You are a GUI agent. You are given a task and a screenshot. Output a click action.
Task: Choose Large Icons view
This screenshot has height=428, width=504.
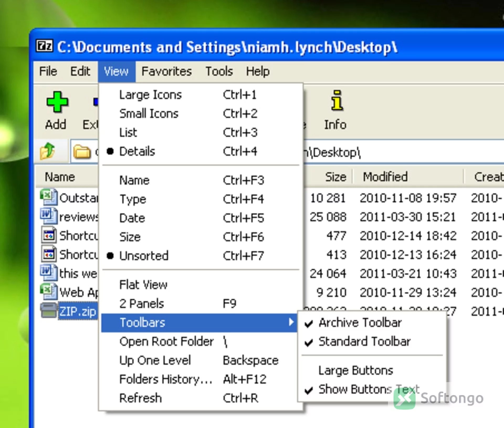(x=201, y=95)
